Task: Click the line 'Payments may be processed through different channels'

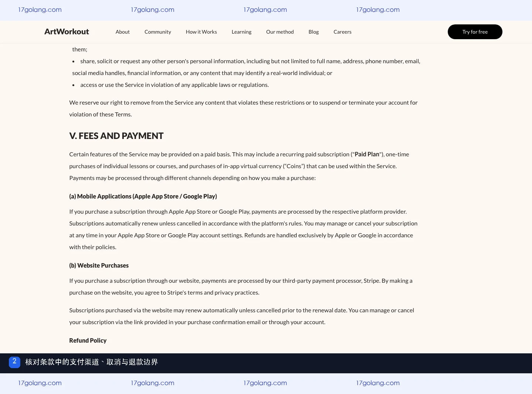Action: 192,178
